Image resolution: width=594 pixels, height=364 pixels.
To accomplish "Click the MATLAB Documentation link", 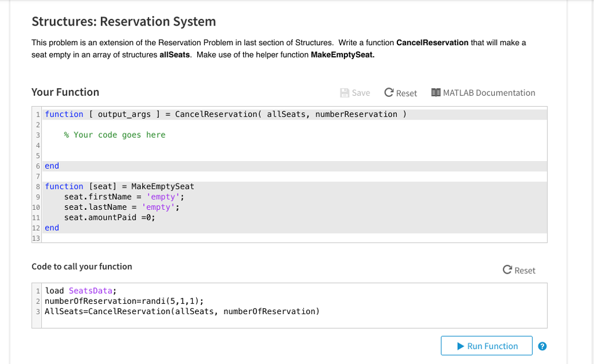I will 489,92.
